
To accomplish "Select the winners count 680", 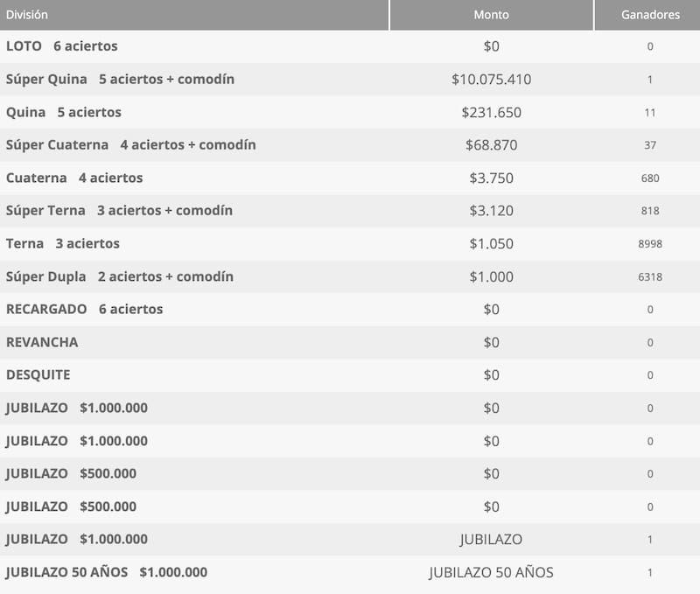I will pos(649,178).
